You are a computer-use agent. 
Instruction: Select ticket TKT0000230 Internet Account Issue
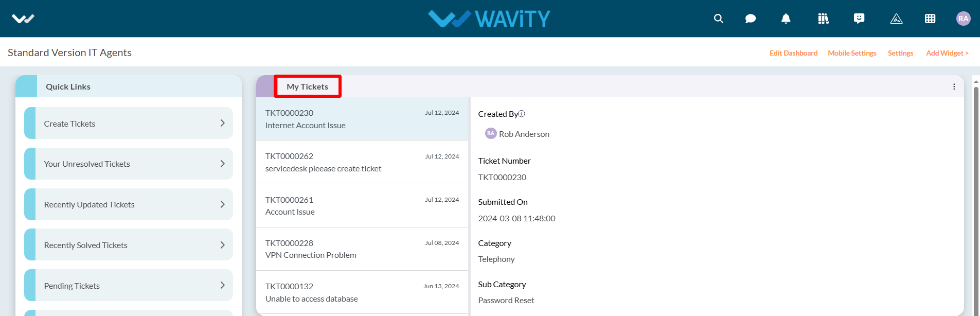point(362,119)
